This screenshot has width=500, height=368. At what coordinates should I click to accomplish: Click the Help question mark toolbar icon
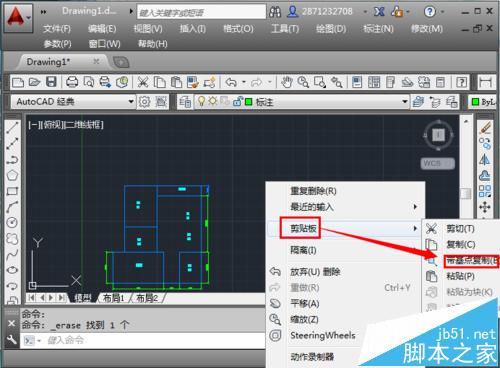(x=462, y=82)
